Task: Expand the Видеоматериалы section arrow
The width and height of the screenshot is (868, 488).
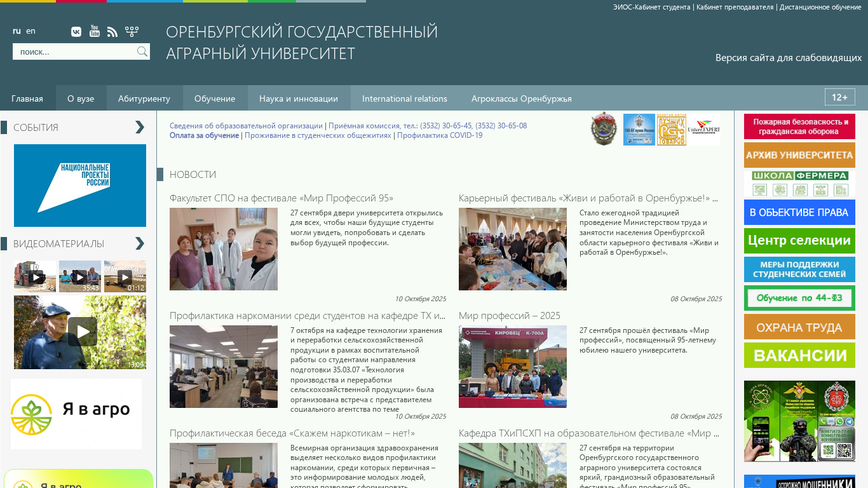Action: pos(140,243)
